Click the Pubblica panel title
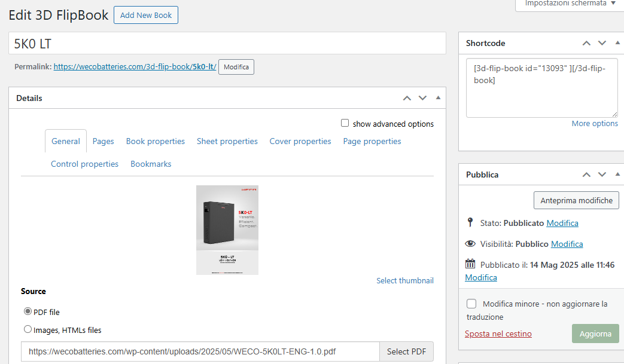The height and width of the screenshot is (364, 624). click(482, 175)
